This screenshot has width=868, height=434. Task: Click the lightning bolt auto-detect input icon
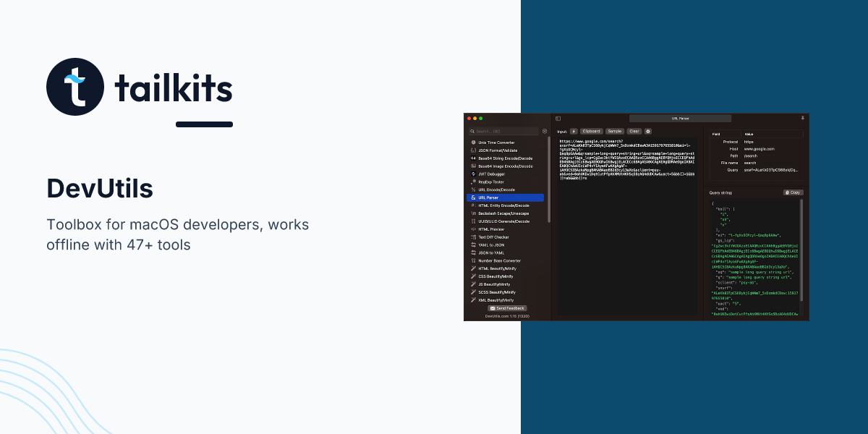point(573,131)
